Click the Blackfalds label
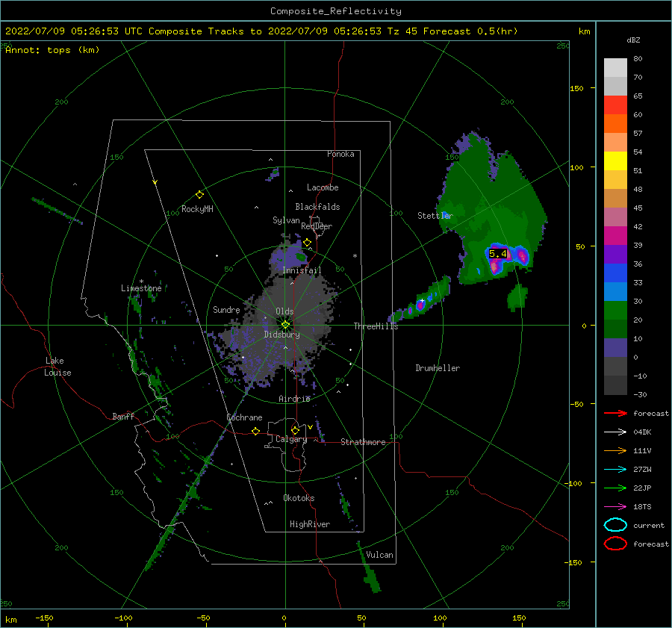The width and height of the screenshot is (672, 628). (317, 207)
